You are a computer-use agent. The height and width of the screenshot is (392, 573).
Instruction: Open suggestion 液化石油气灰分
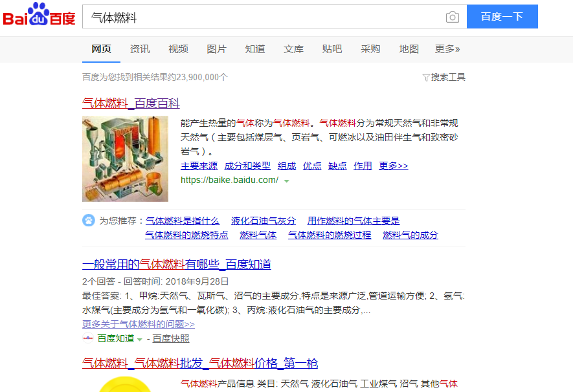tap(264, 221)
